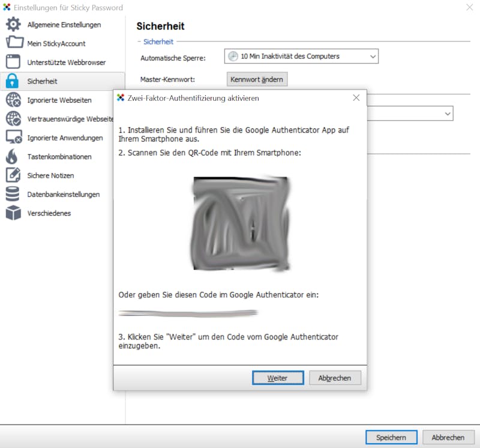Click Speichern in settings window

click(x=391, y=437)
